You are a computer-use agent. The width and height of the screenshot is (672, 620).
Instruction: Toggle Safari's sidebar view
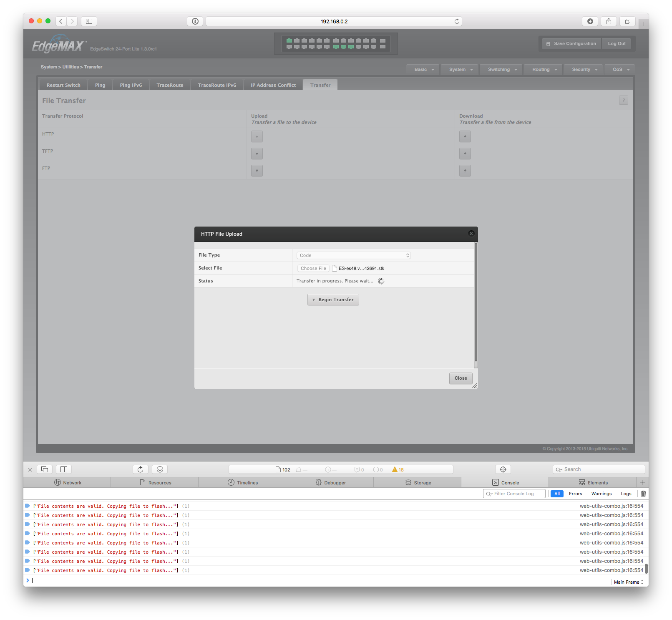(x=89, y=21)
